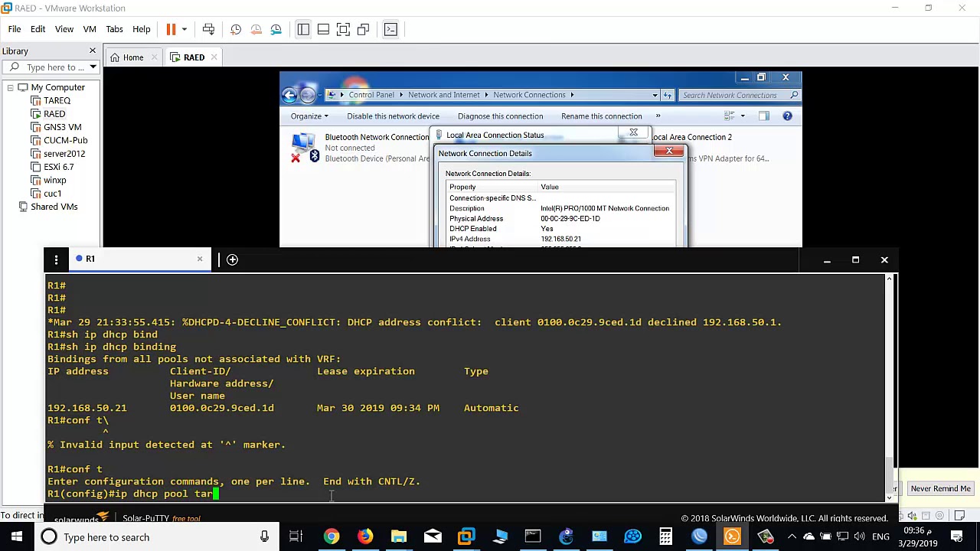Open the snapshot manager
Viewport: 980px width, 551px height.
[276, 29]
